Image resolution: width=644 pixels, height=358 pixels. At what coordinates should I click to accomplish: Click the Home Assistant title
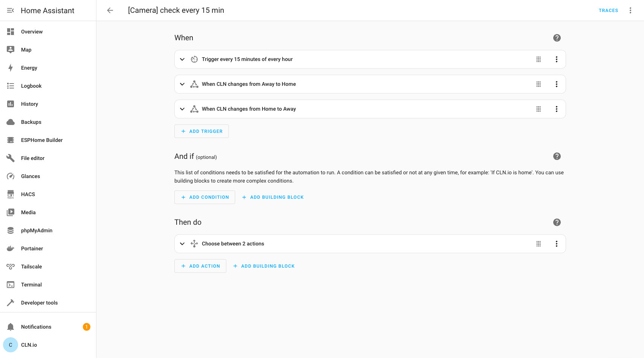(x=47, y=11)
